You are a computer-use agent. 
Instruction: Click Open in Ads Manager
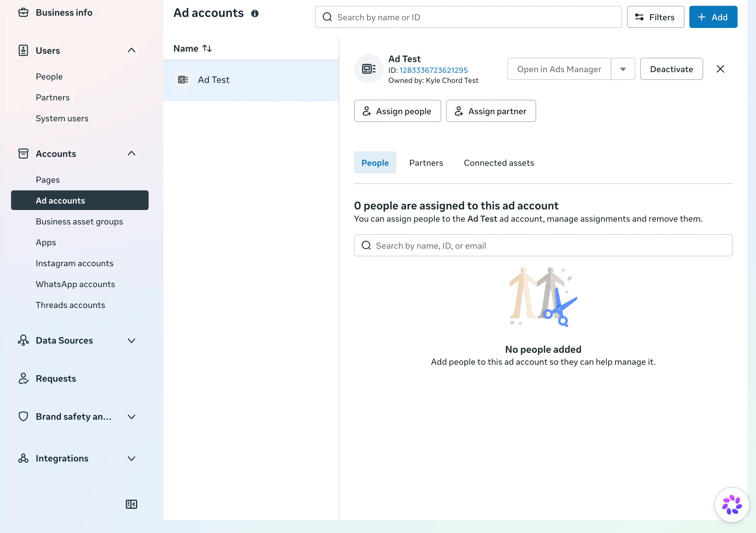pos(559,69)
